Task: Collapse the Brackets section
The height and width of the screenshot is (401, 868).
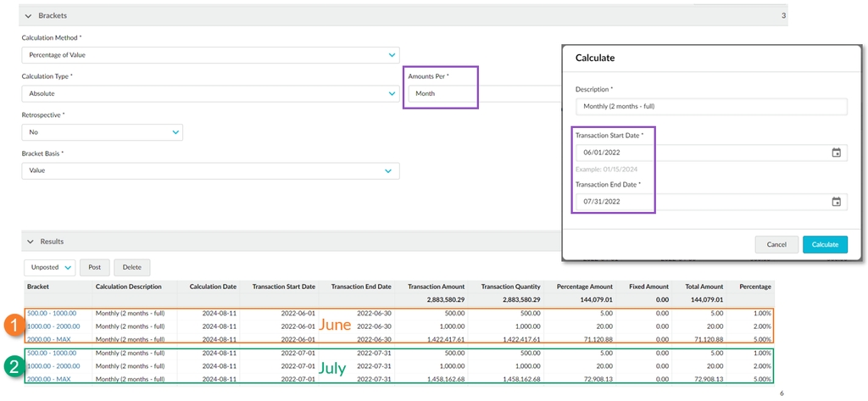Action: [29, 16]
